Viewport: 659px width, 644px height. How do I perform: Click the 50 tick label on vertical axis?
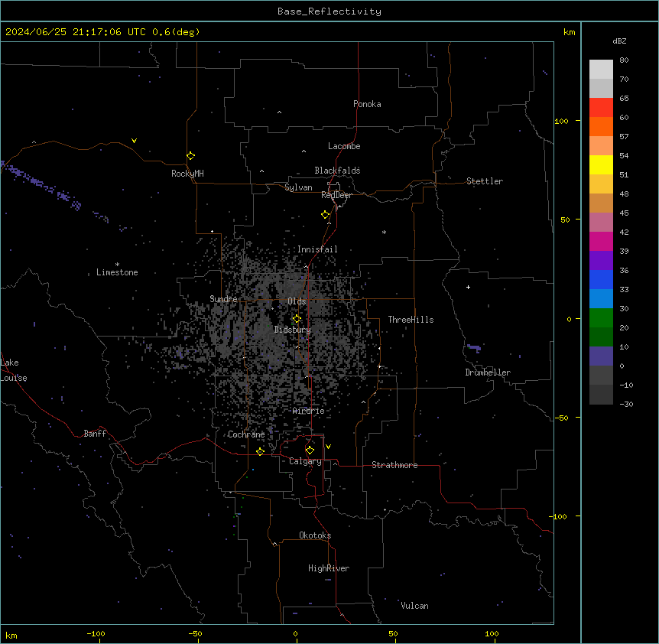point(565,220)
